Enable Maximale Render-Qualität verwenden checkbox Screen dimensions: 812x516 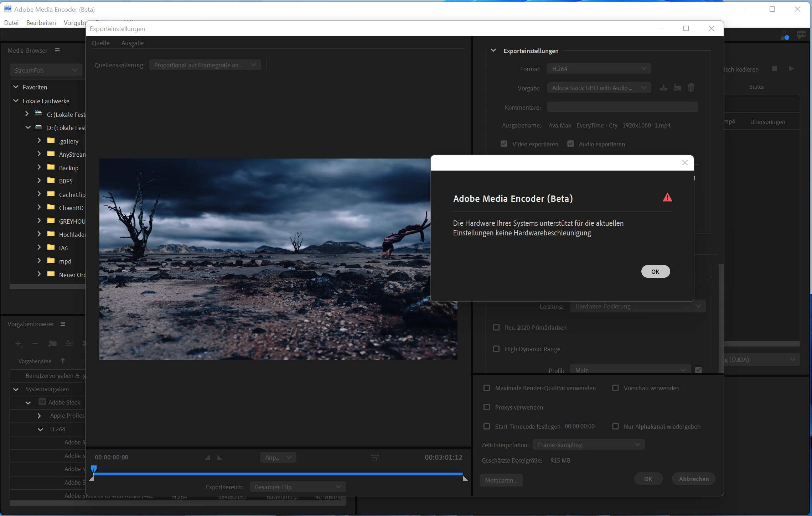tap(487, 388)
